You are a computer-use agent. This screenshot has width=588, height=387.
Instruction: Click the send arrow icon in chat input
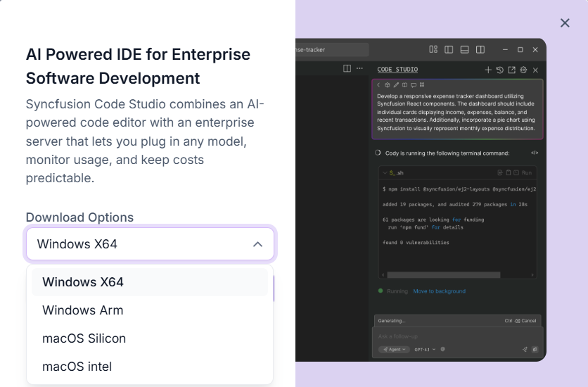525,350
